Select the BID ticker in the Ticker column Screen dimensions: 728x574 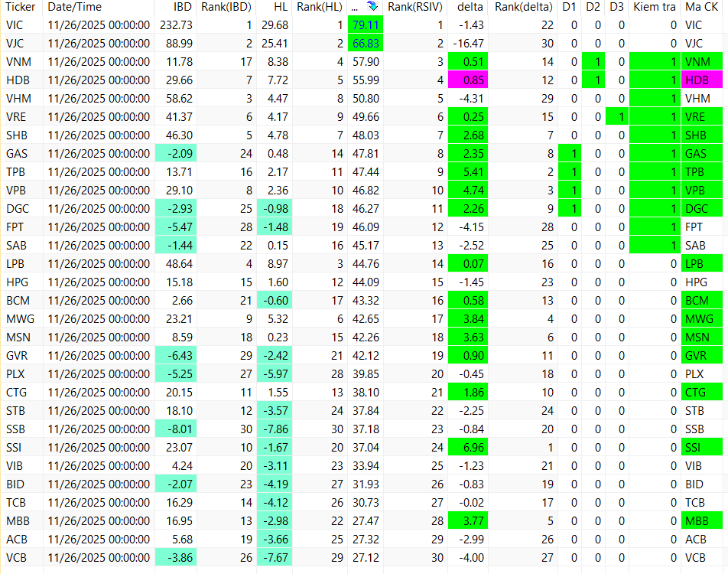15,484
